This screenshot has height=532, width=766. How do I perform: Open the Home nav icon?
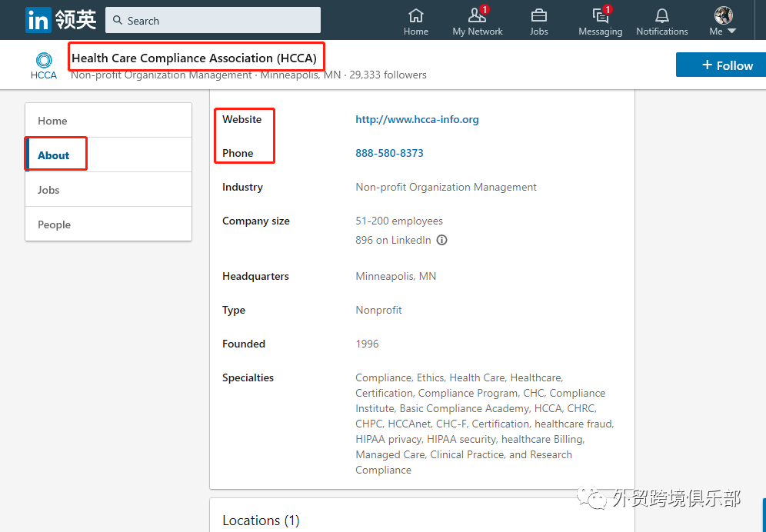[416, 22]
